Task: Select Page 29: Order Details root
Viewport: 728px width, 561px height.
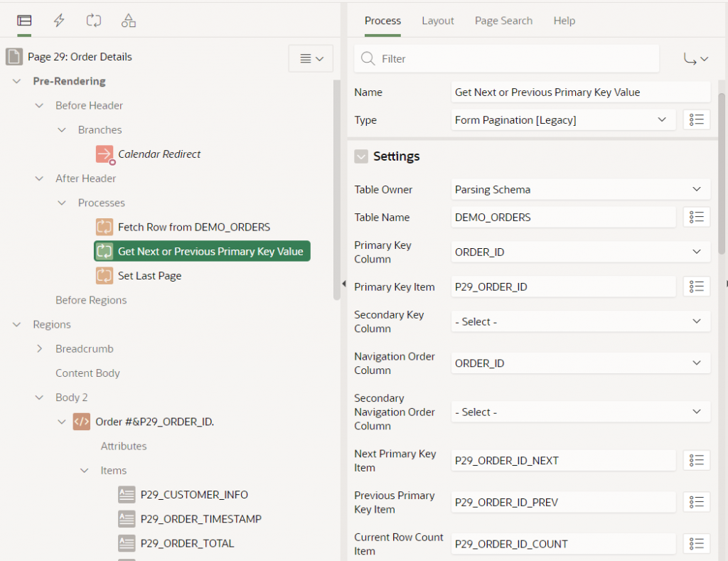Action: [80, 57]
